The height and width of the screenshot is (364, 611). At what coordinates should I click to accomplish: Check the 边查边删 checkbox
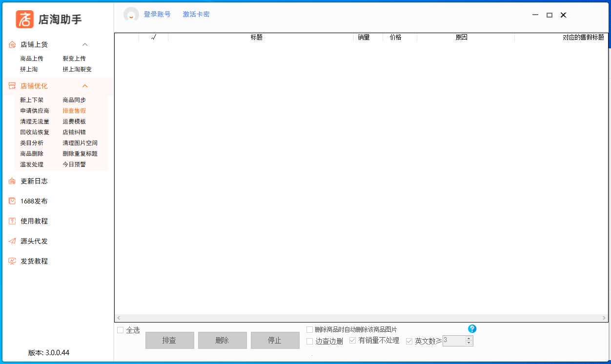coord(309,341)
